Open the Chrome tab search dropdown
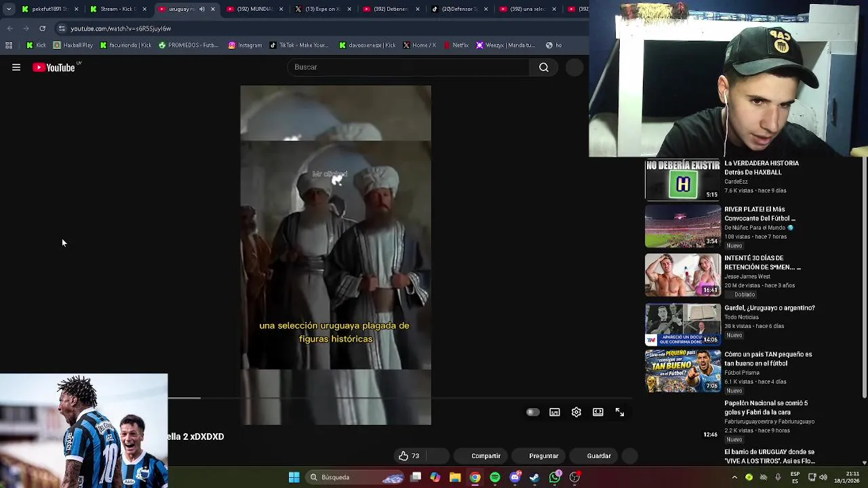The image size is (868, 488). (x=9, y=9)
